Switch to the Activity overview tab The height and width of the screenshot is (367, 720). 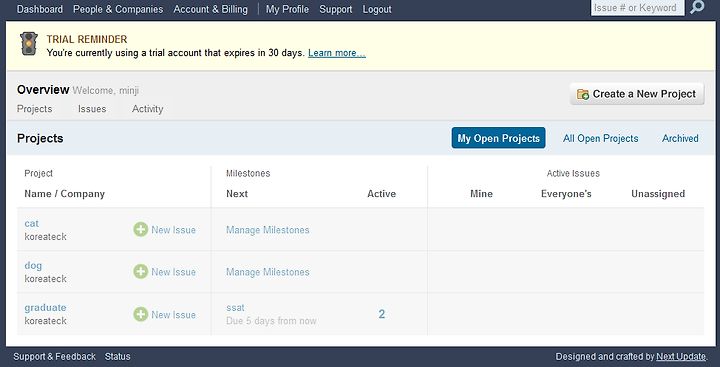pos(147,109)
